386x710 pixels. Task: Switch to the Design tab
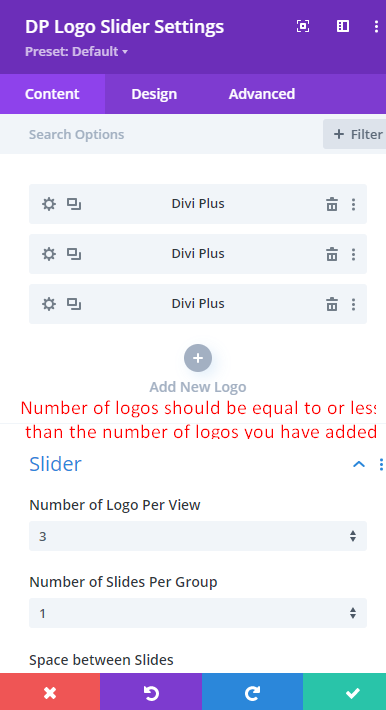[154, 94]
